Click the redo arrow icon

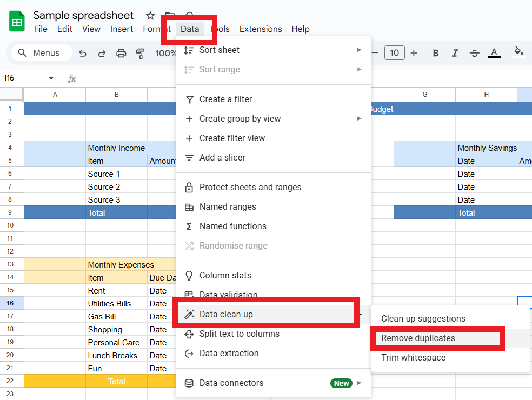102,53
